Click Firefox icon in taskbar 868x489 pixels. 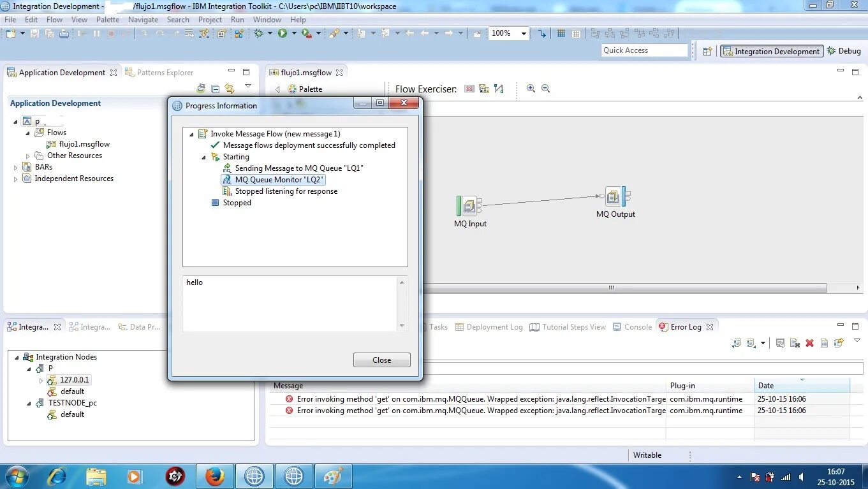point(215,476)
